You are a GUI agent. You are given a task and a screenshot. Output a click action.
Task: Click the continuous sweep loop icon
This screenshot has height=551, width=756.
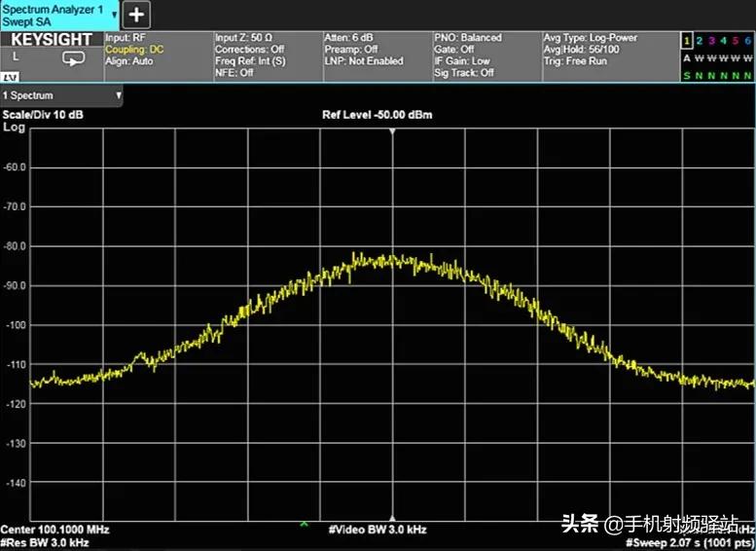[74, 58]
